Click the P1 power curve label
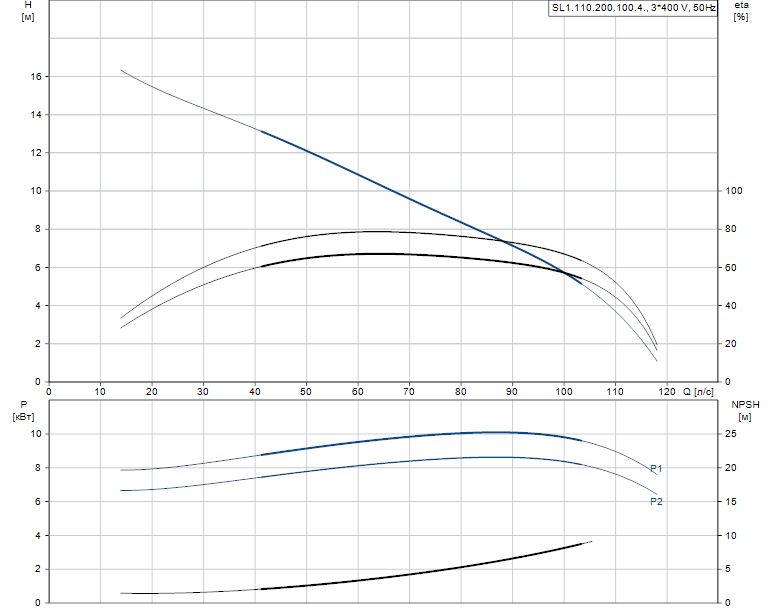The height and width of the screenshot is (611, 774). point(656,468)
